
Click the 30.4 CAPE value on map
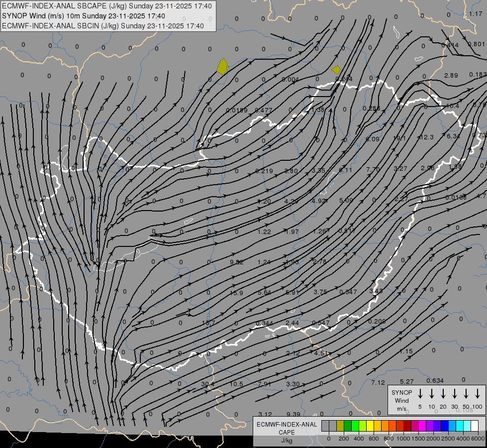point(207,384)
